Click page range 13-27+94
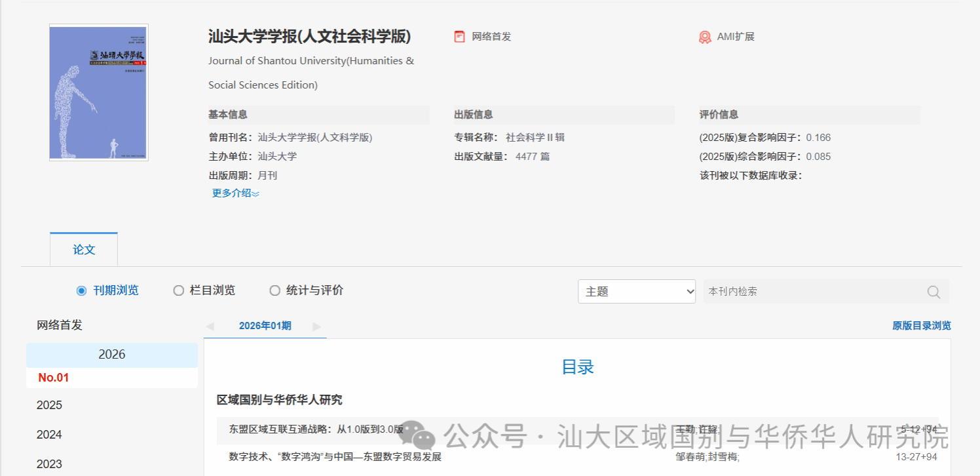Viewport: 980px width, 476px height. point(916,457)
